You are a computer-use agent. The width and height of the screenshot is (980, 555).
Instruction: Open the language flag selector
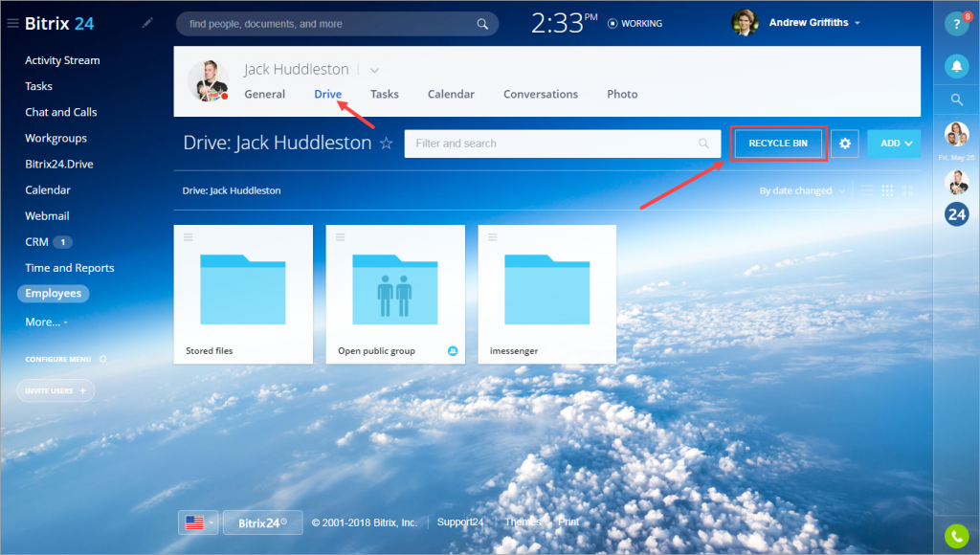point(199,522)
